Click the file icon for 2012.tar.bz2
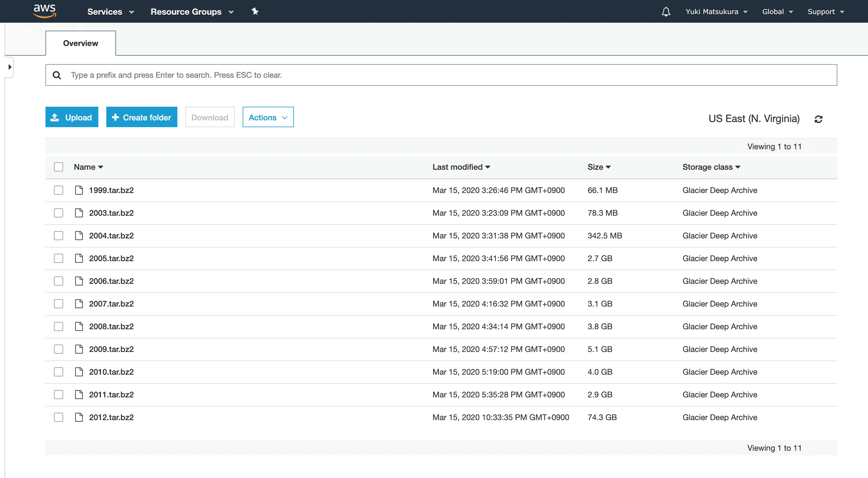Screen dimensions: 868x478 pos(79,418)
